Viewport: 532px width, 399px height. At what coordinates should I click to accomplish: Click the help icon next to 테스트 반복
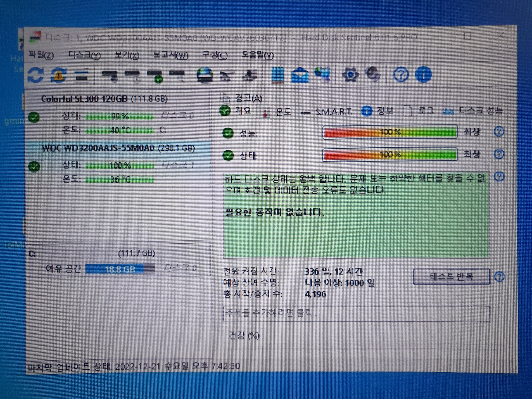(x=499, y=277)
